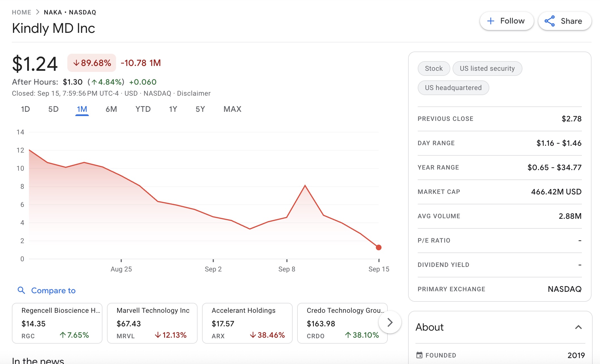Click the Aug 25 axis label

(x=121, y=269)
